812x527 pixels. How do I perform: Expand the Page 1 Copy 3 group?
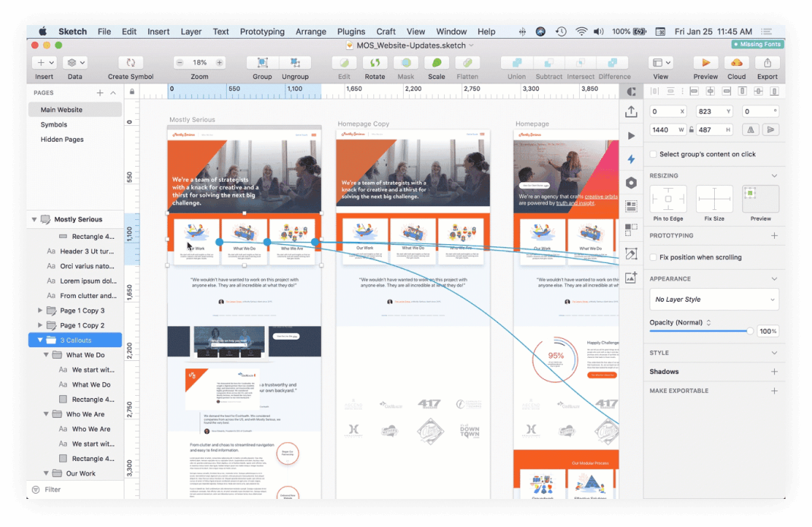tap(40, 311)
